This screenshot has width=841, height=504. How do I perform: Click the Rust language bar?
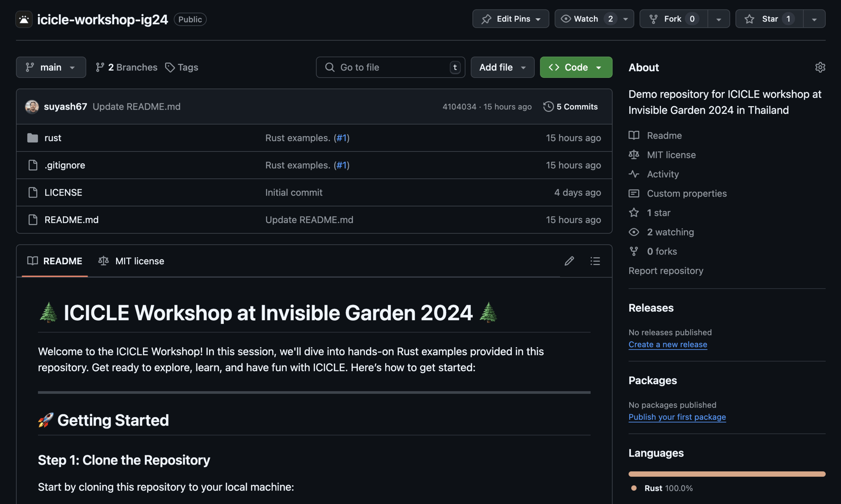click(726, 474)
